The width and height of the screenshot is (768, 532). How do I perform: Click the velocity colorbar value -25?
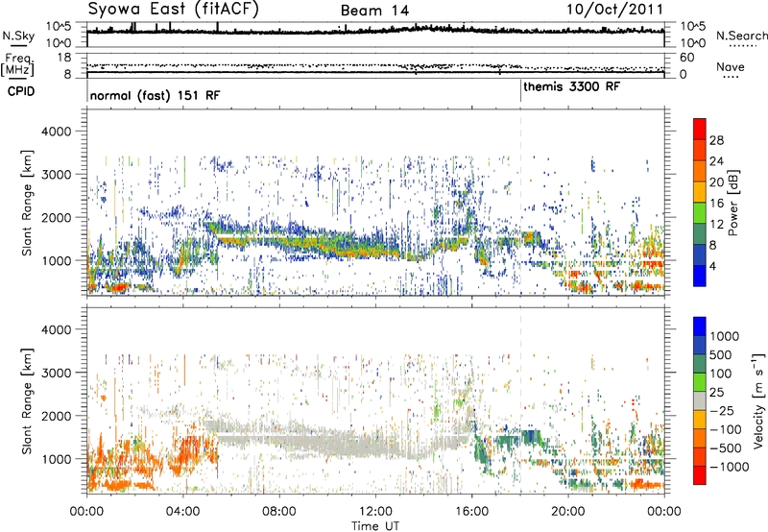[723, 410]
